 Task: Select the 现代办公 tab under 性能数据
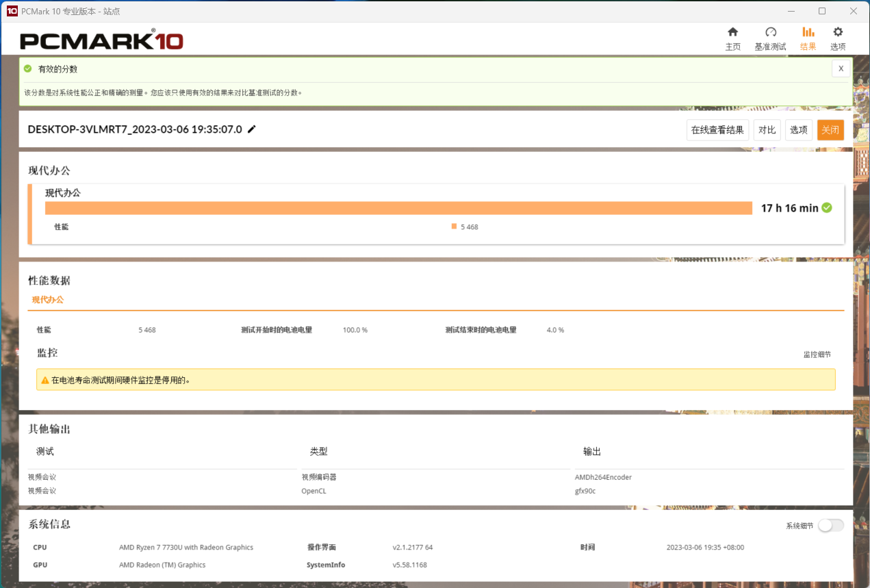point(48,300)
